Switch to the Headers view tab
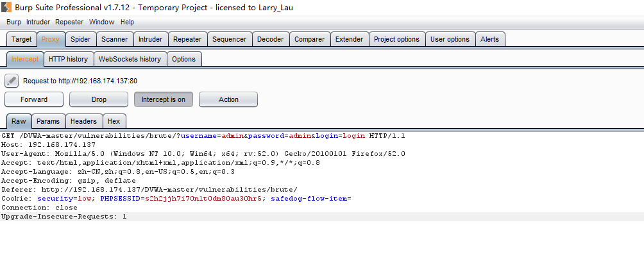The height and width of the screenshot is (266, 644). pyautogui.click(x=83, y=121)
